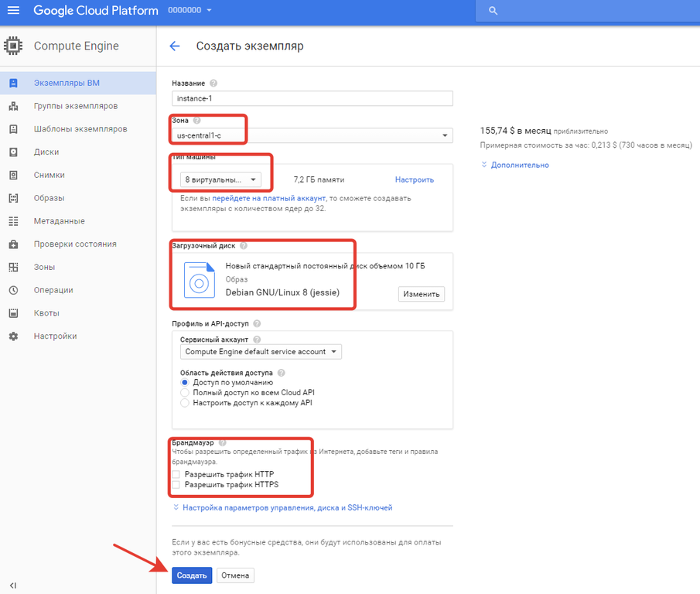This screenshot has height=594, width=700.
Task: Click the Compute Engine chip icon
Action: (x=13, y=46)
